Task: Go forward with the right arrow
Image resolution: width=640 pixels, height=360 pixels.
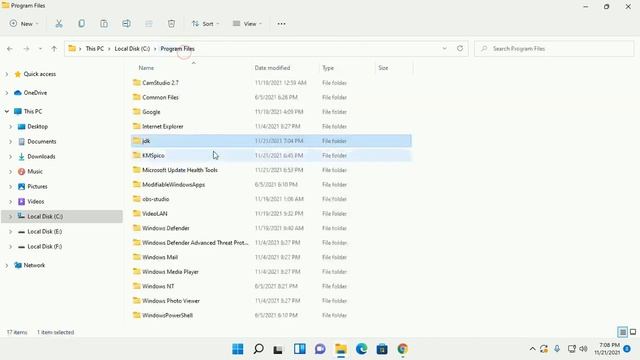Action: (x=26, y=49)
